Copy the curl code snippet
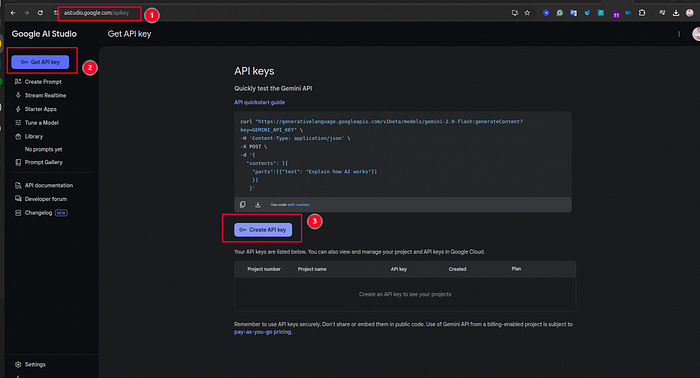Screen dimensions: 700x378 tap(242, 204)
